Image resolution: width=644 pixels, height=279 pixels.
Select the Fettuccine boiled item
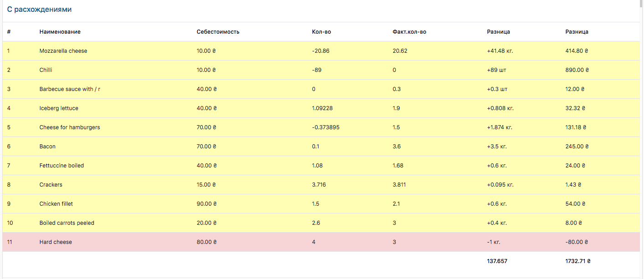[x=62, y=166]
